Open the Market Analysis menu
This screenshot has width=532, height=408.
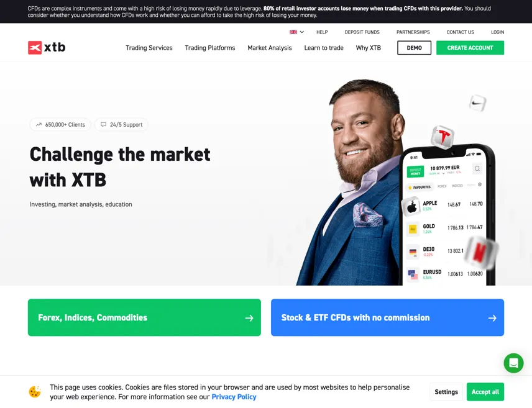[x=270, y=48]
